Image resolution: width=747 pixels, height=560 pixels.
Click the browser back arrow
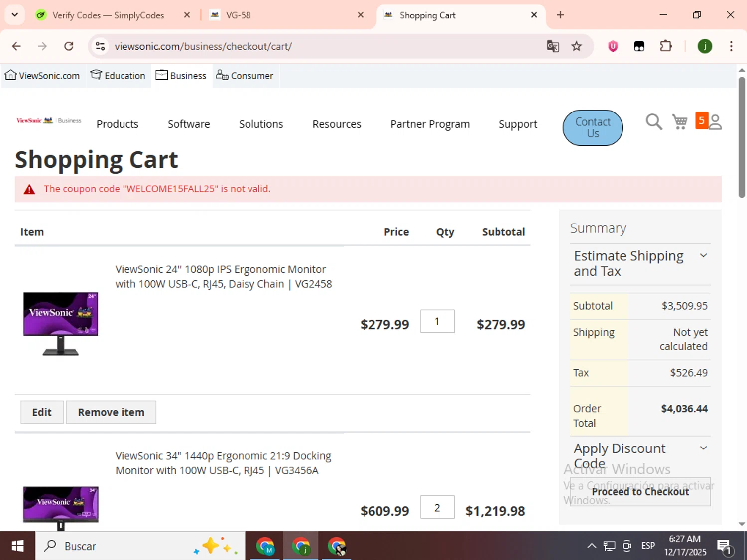[16, 46]
